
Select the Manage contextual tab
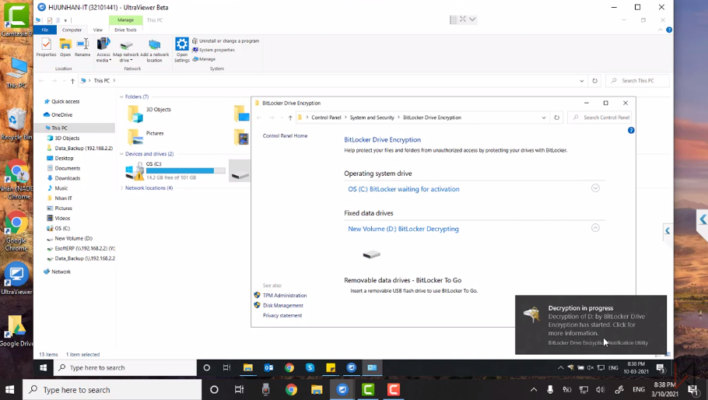[x=126, y=20]
